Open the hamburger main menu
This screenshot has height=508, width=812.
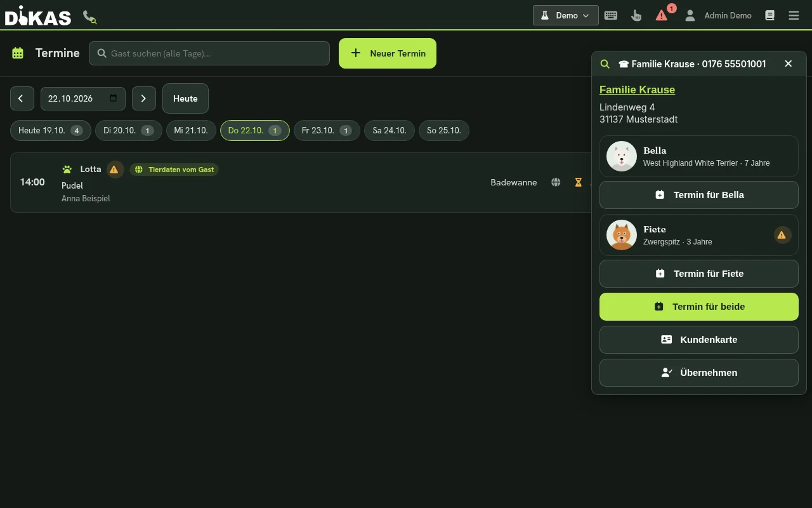(794, 15)
